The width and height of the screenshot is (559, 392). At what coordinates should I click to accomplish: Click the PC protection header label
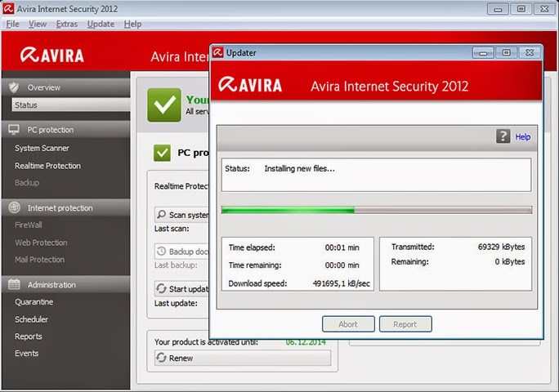click(51, 130)
